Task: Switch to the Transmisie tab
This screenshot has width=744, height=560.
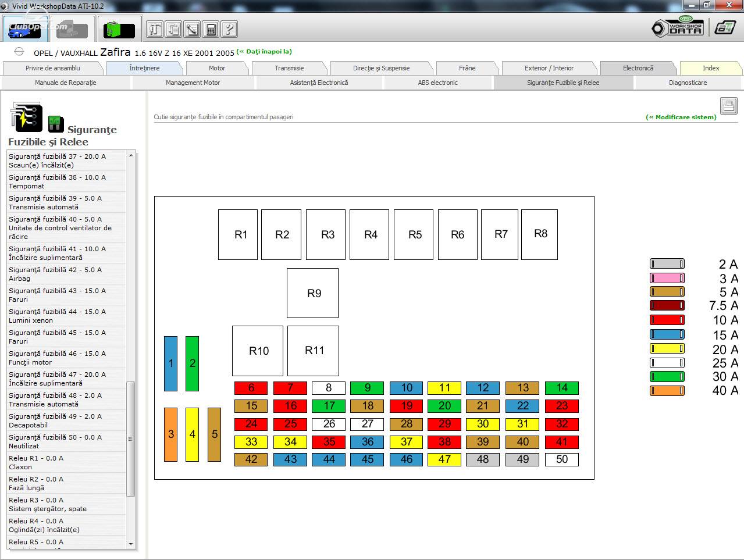Action: click(289, 68)
